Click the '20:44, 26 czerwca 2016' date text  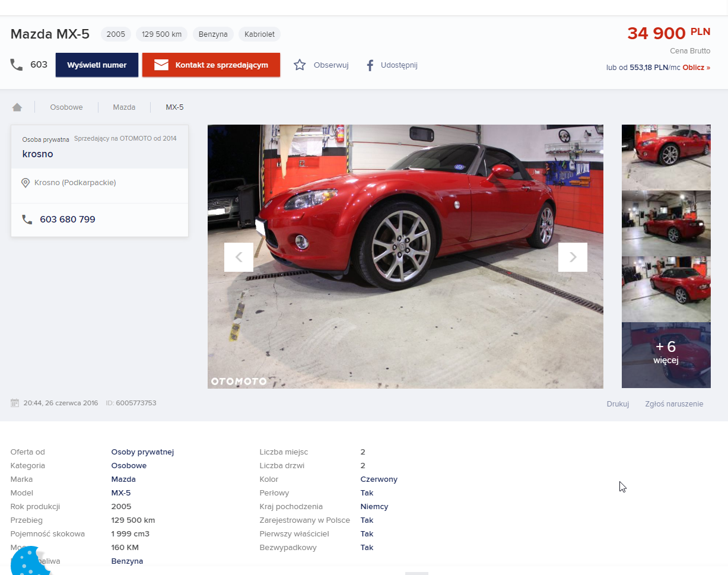pyautogui.click(x=61, y=404)
